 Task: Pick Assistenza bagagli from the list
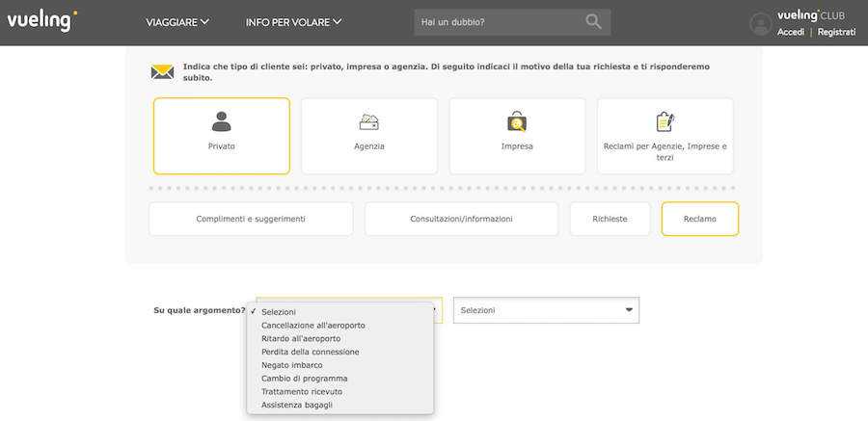[x=297, y=406]
